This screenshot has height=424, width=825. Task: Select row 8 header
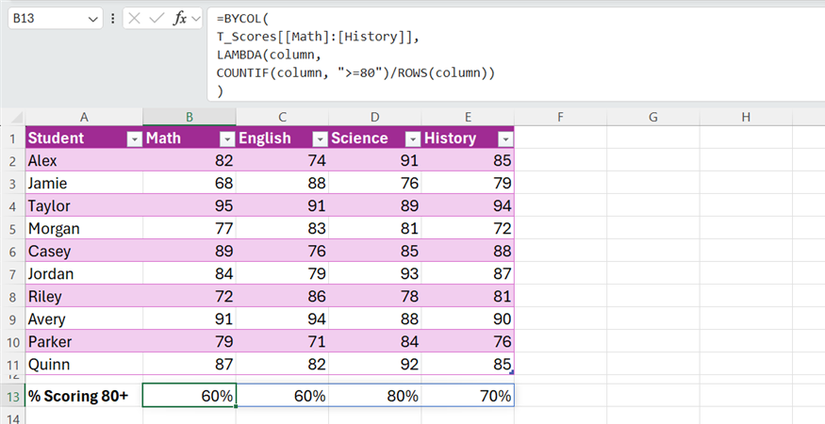click(x=13, y=297)
